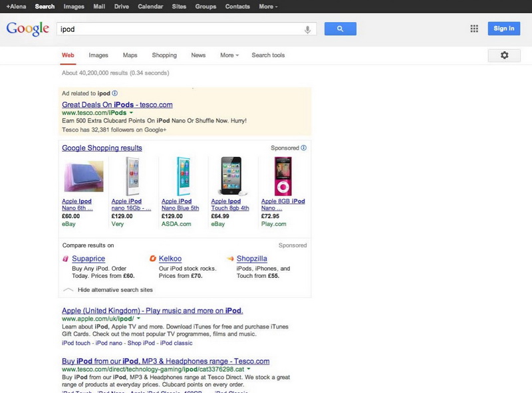Open Apple (United Kingdom) iPod result
This screenshot has width=532, height=393.
152,311
